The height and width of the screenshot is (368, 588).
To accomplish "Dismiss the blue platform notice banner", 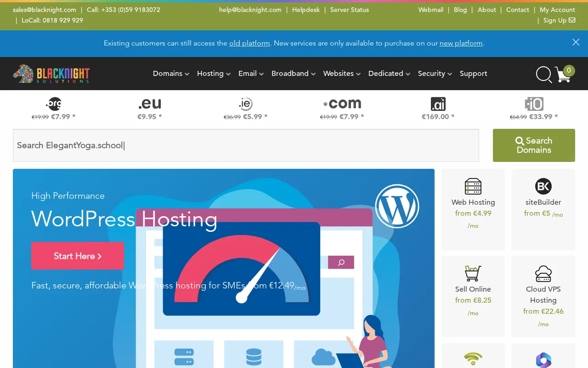I will click(576, 42).
